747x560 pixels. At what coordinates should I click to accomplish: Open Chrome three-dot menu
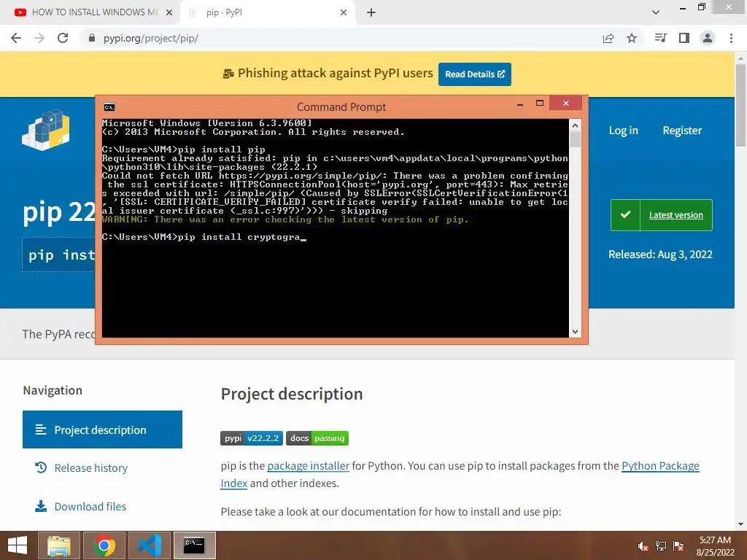point(731,38)
